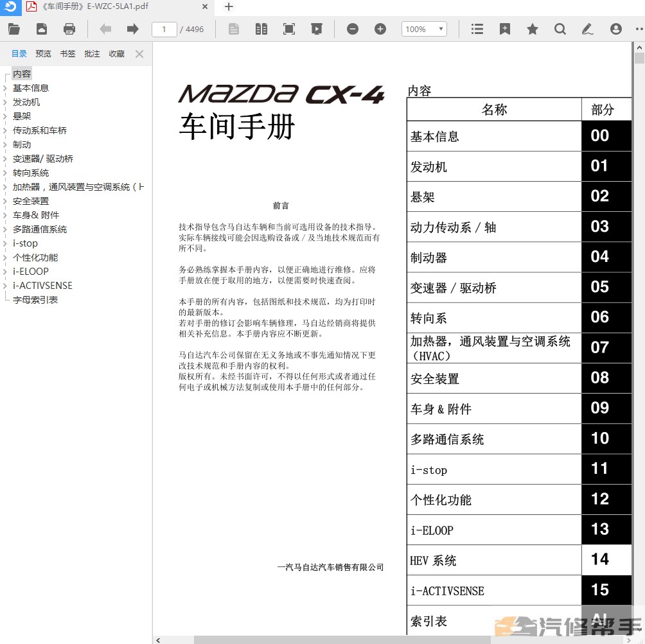Expand the 基本信息 tree node
This screenshot has height=644, width=645.
coord(5,88)
